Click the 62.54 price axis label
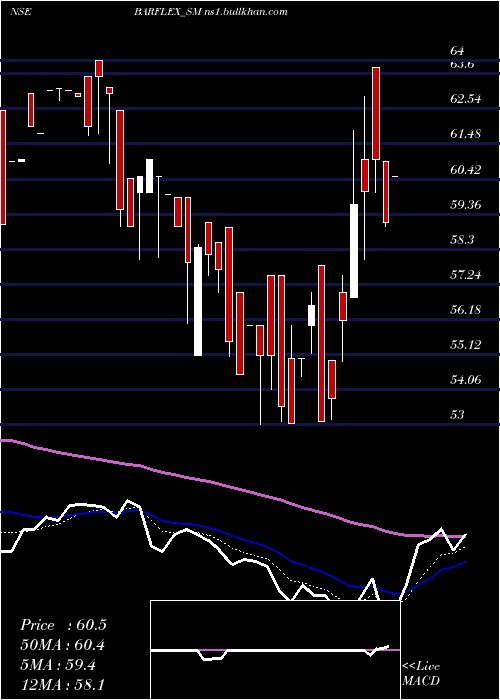 point(466,99)
